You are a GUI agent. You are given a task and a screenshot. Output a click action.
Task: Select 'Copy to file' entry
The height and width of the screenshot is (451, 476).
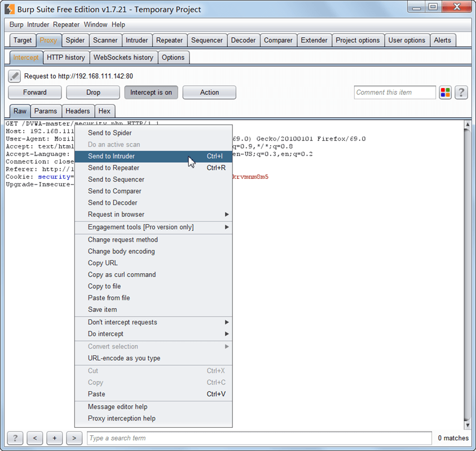[153, 286]
